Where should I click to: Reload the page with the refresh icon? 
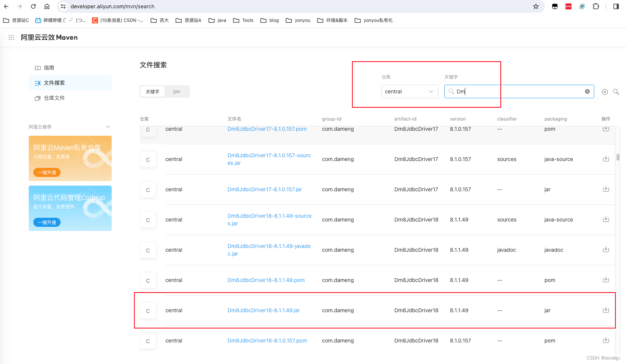tap(33, 6)
